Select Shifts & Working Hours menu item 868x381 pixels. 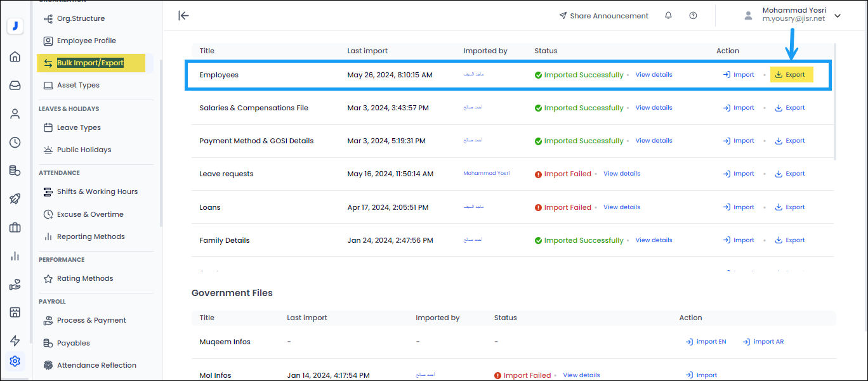click(97, 191)
